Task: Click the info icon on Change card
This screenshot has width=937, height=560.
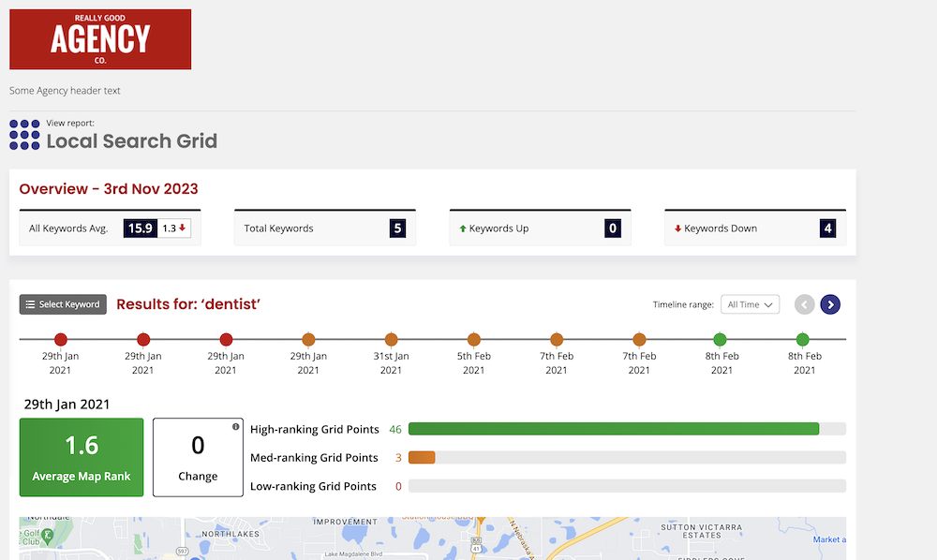Action: point(235,427)
